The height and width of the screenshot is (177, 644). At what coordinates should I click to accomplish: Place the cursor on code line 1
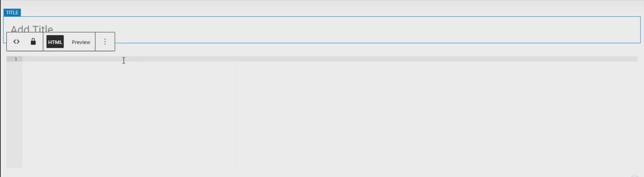[x=330, y=59]
